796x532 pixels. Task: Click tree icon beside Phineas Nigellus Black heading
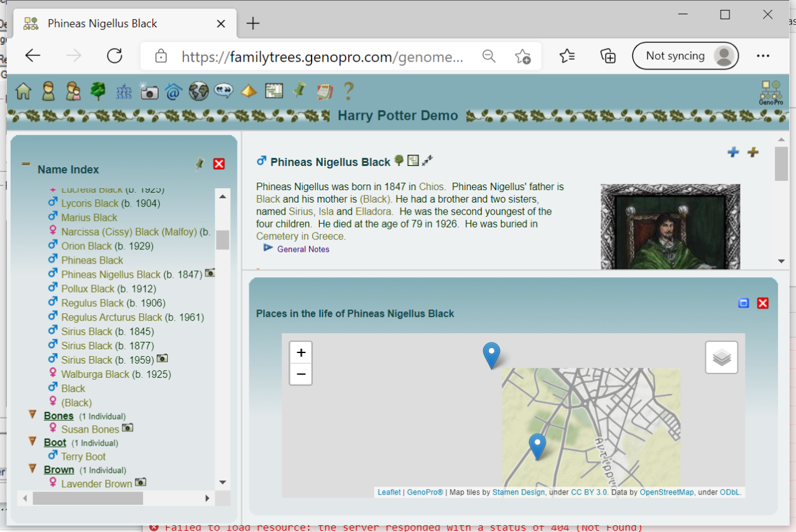399,160
